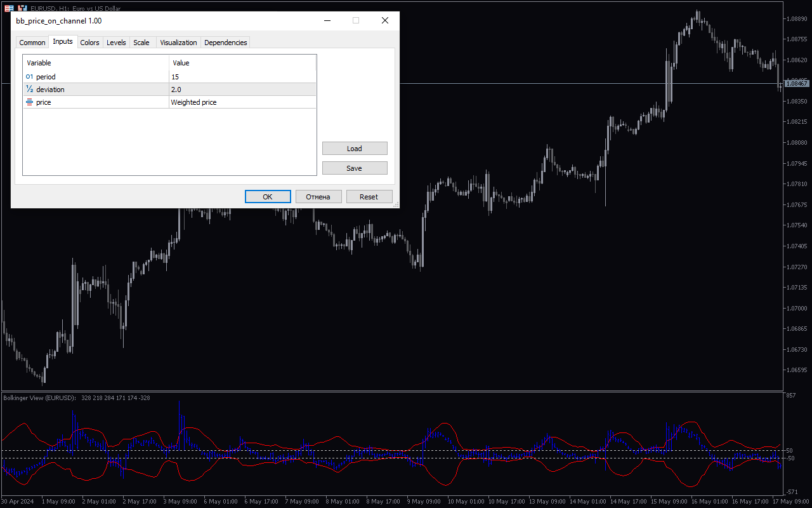Click the Bolkinger View indicator label
This screenshot has width=812, height=508.
tap(39, 398)
